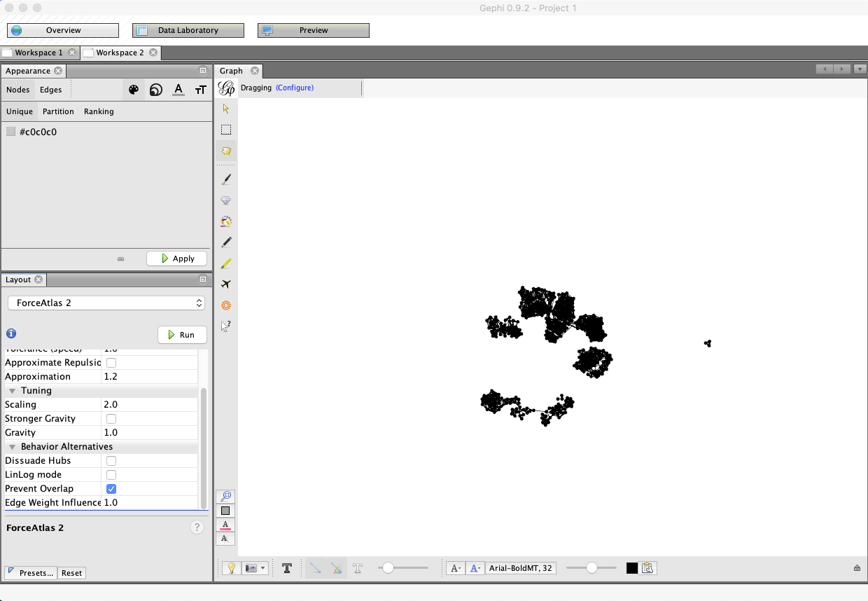868x601 pixels.
Task: Enable LinLog mode in layout settings
Action: (x=111, y=474)
